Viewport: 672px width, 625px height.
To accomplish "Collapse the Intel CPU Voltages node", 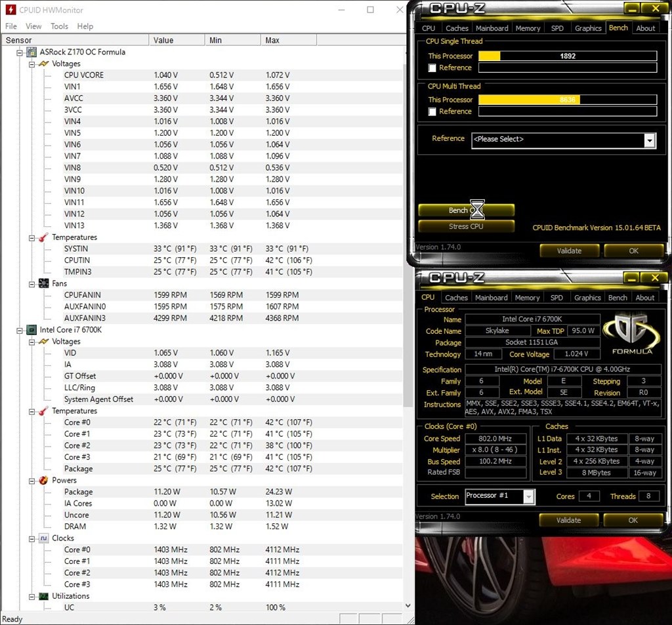I will coord(31,342).
